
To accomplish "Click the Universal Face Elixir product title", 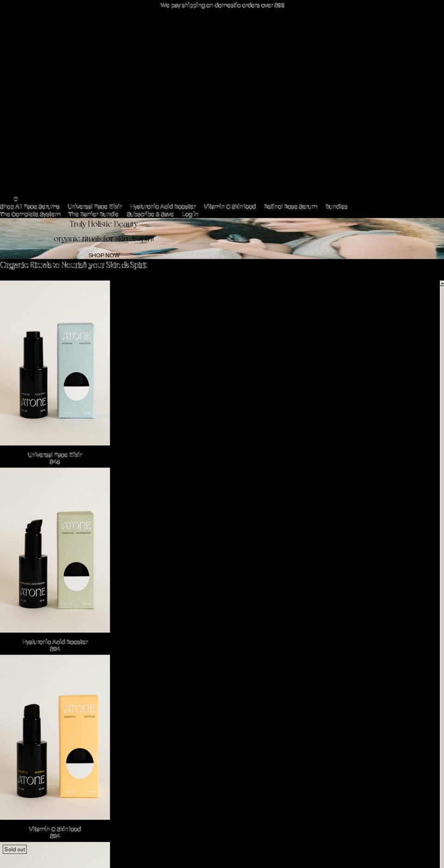I will [x=55, y=455].
